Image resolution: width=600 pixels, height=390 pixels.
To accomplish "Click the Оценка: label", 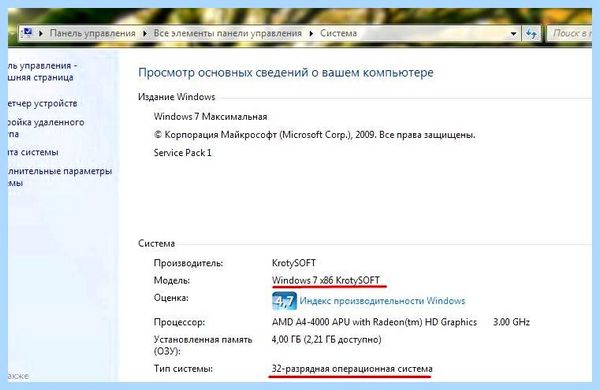I will 171,298.
